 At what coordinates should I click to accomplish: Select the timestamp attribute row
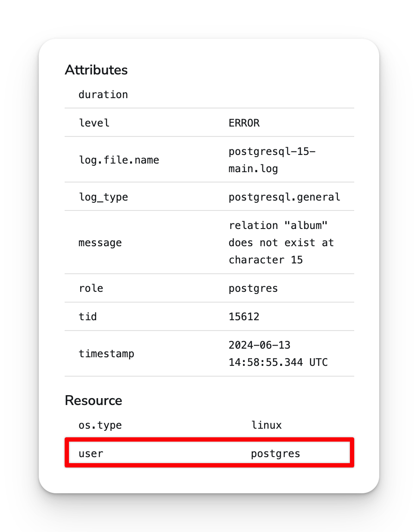(106, 353)
